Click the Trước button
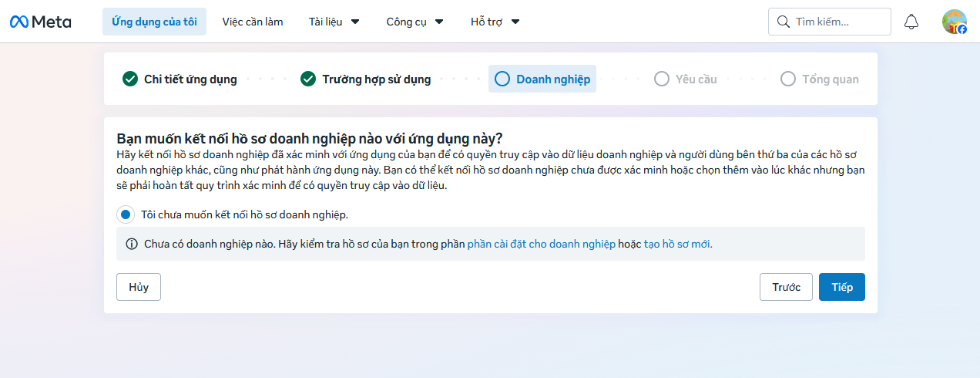Viewport: 980px width, 378px height. pos(786,287)
